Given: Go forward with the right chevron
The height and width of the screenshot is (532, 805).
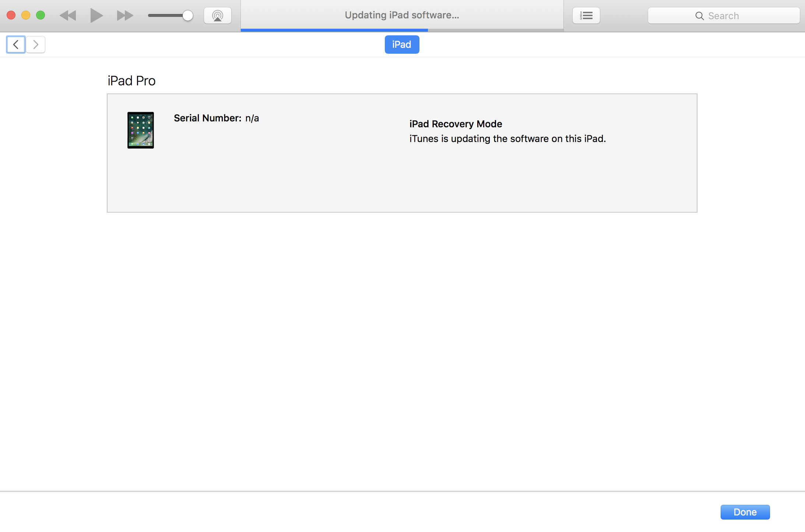Looking at the screenshot, I should pyautogui.click(x=36, y=45).
